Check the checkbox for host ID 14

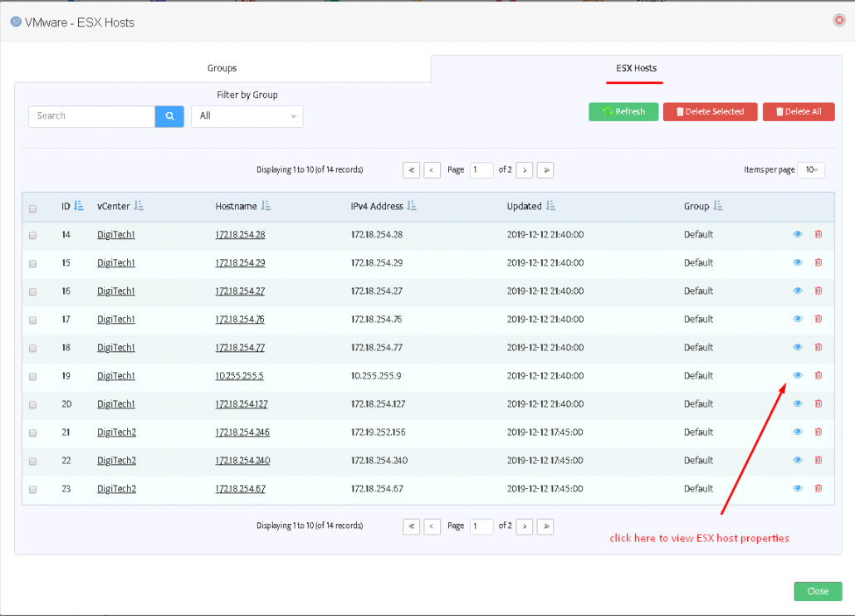[32, 234]
